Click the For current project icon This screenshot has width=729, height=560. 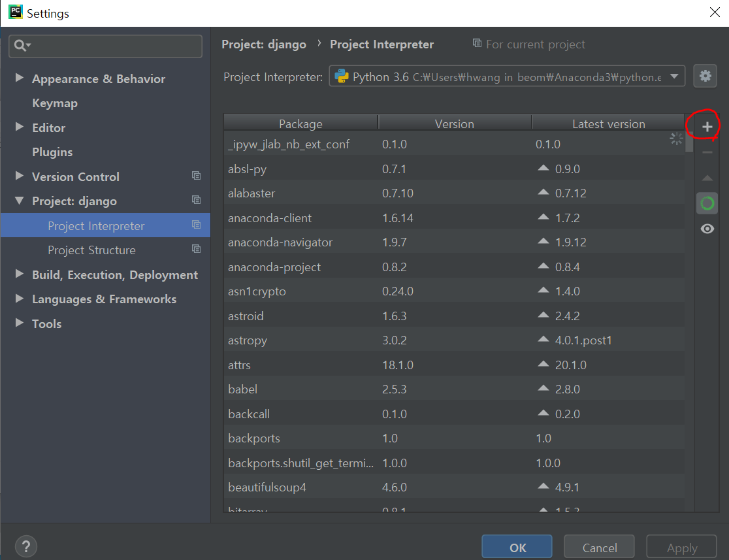coord(477,43)
